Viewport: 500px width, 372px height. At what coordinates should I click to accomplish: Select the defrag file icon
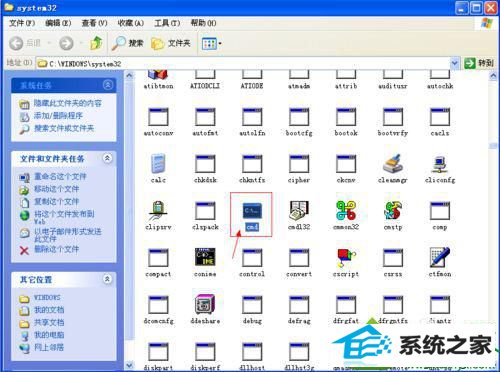point(299,305)
